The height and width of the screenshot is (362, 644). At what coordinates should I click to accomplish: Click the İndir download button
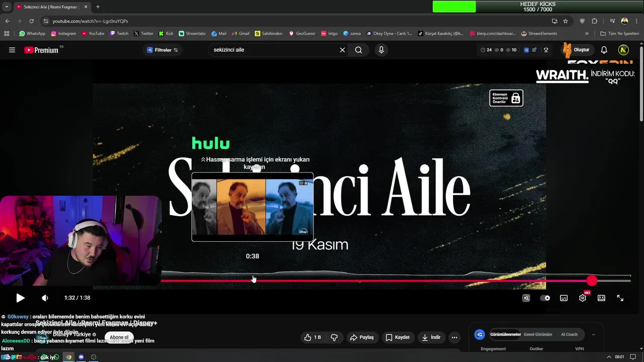(431, 337)
